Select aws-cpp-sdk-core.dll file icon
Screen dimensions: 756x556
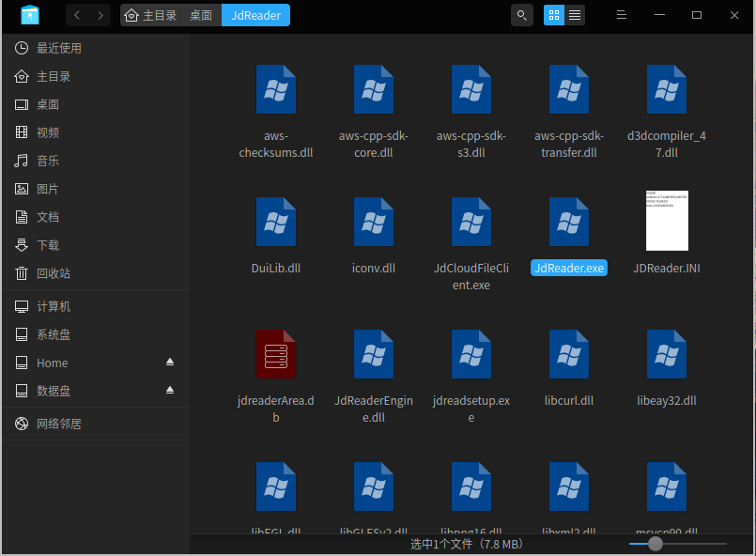click(374, 89)
